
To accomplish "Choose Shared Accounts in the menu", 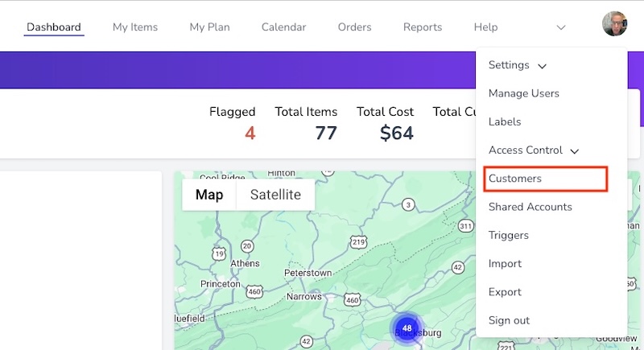I will pos(530,207).
